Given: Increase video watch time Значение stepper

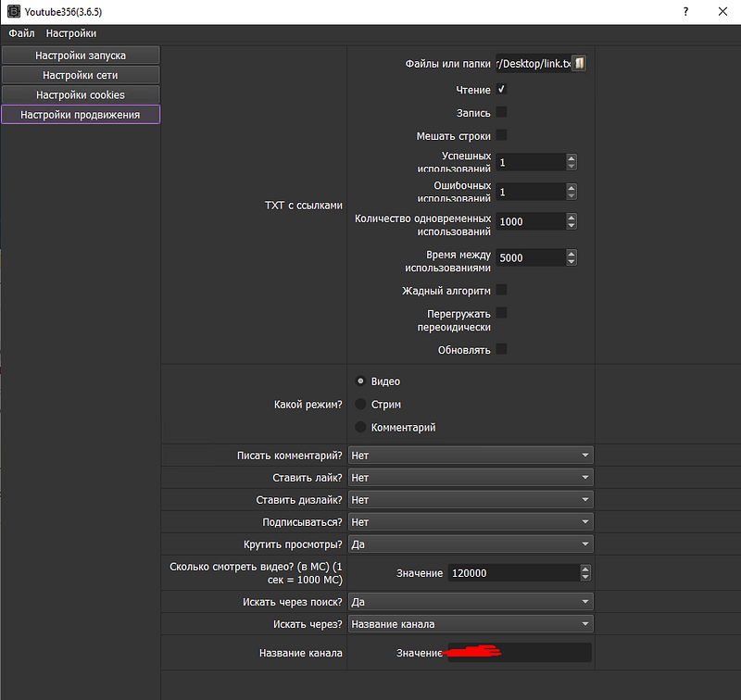Looking at the screenshot, I should coord(585,569).
